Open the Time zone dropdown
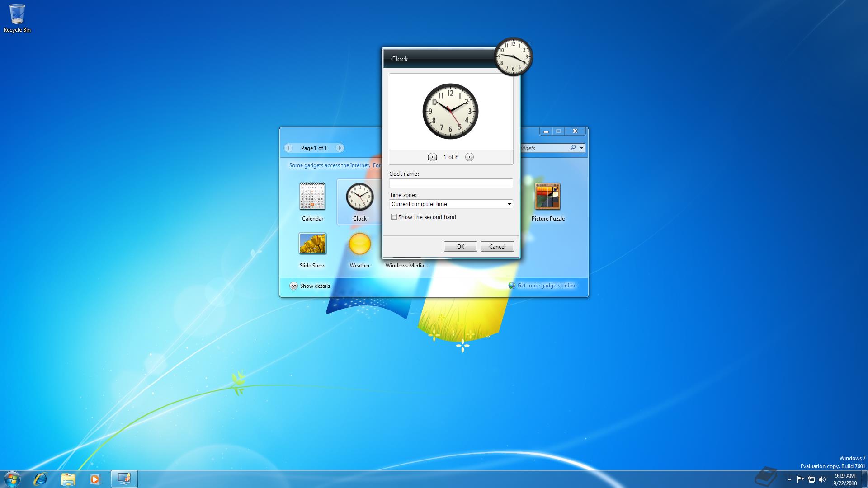868x488 pixels. 451,204
